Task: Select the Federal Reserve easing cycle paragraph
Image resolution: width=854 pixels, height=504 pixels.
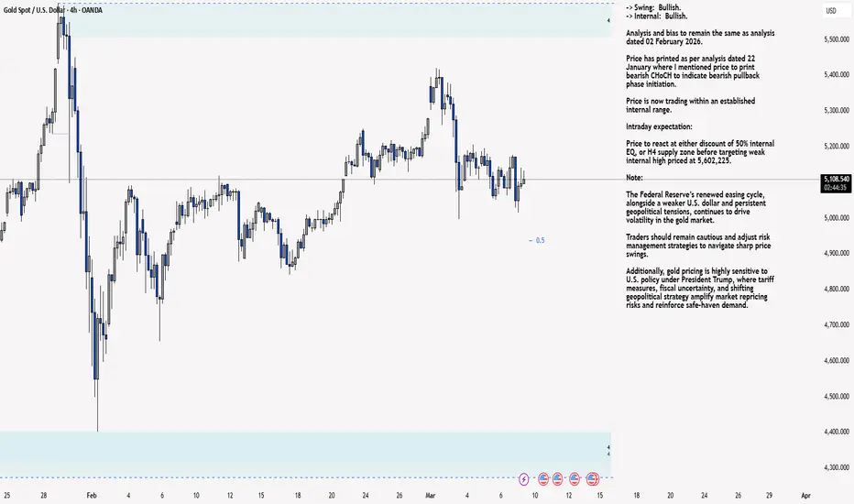Action: [696, 208]
